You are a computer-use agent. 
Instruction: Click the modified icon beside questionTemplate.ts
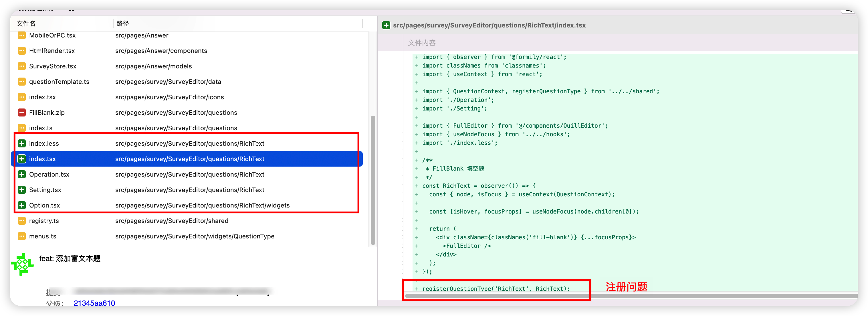[21, 82]
